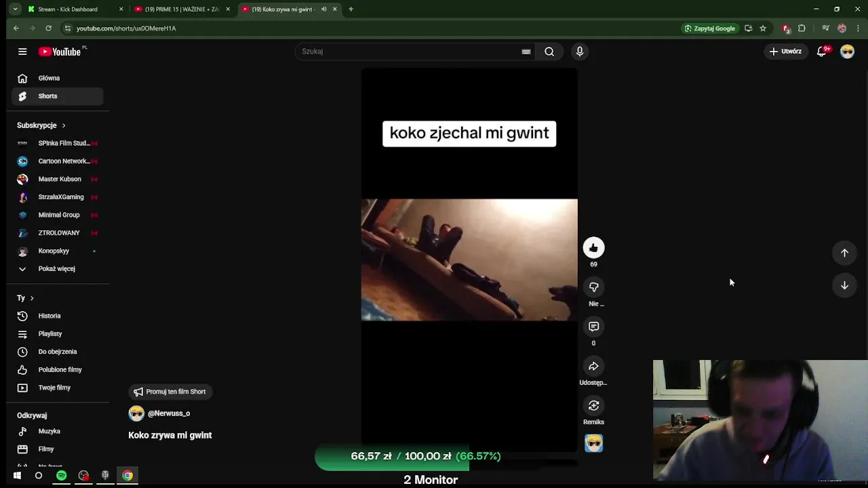868x488 pixels.
Task: Go to Główna in sidebar
Action: (57, 79)
